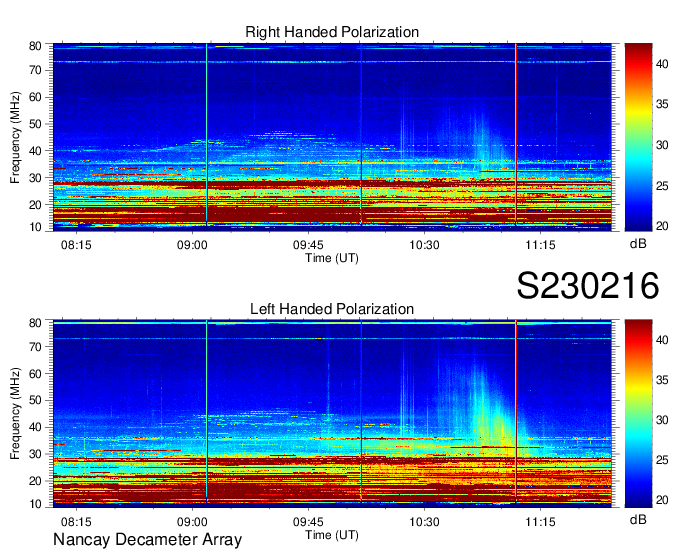Select the 09:45 time label on upper plot
This screenshot has height=552, width=680.
click(x=308, y=245)
